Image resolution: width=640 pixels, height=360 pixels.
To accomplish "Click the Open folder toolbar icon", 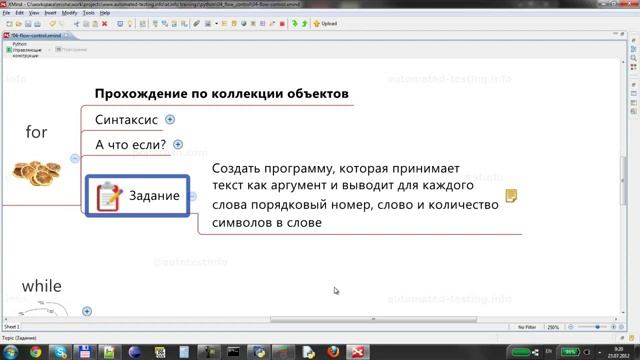I will tap(19, 24).
